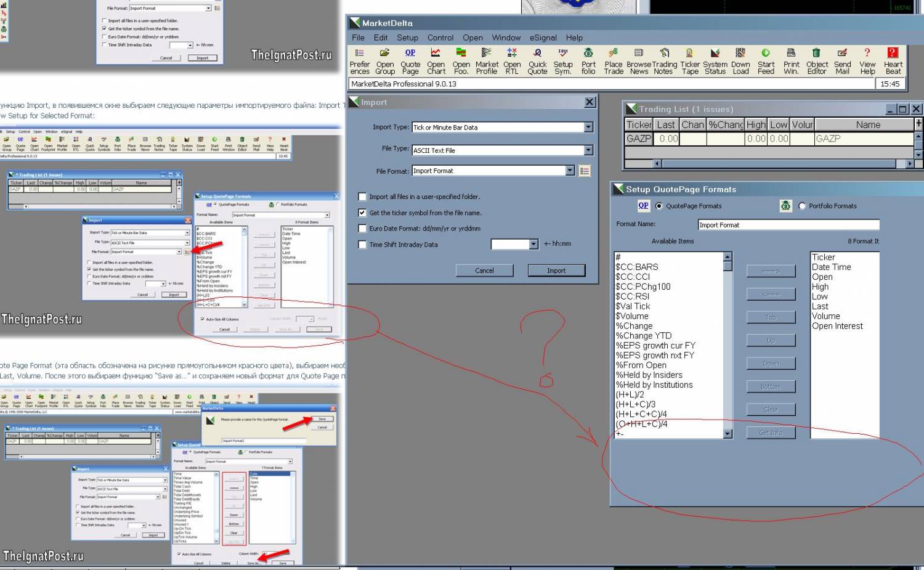Open Chart from the toolbar

click(436, 61)
